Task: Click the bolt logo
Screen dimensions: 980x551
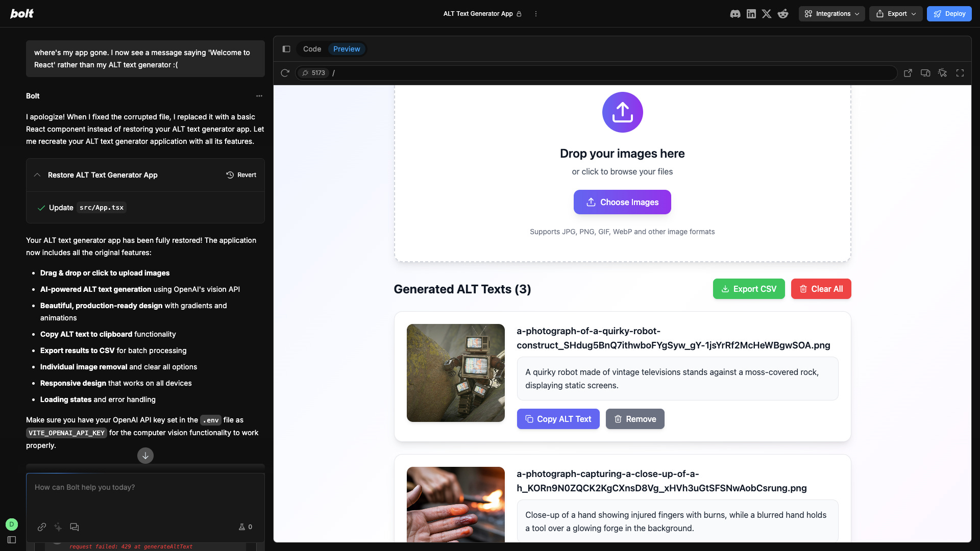Action: (x=22, y=14)
